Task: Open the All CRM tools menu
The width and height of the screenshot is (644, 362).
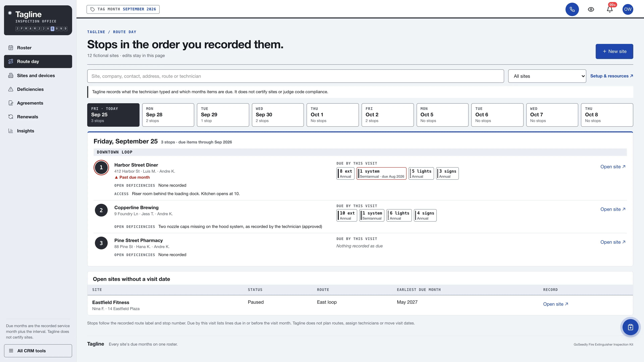Action: pos(38,351)
